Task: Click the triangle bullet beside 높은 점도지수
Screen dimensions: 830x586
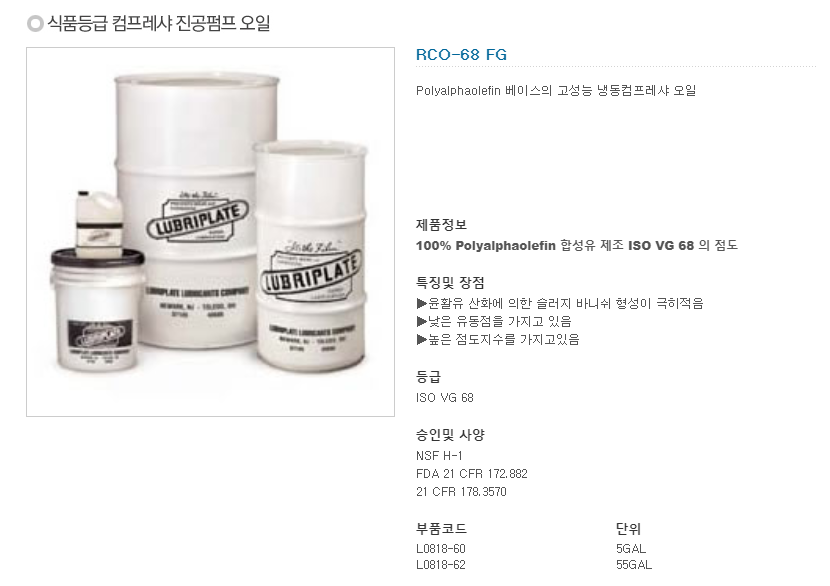Action: 421,339
